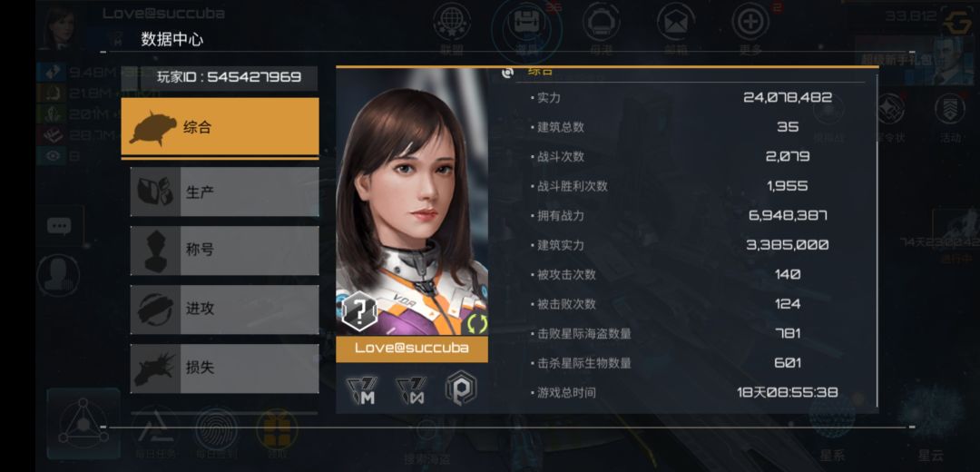Image resolution: width=980 pixels, height=472 pixels.
Task: Open the 生产 production tab
Action: point(224,192)
